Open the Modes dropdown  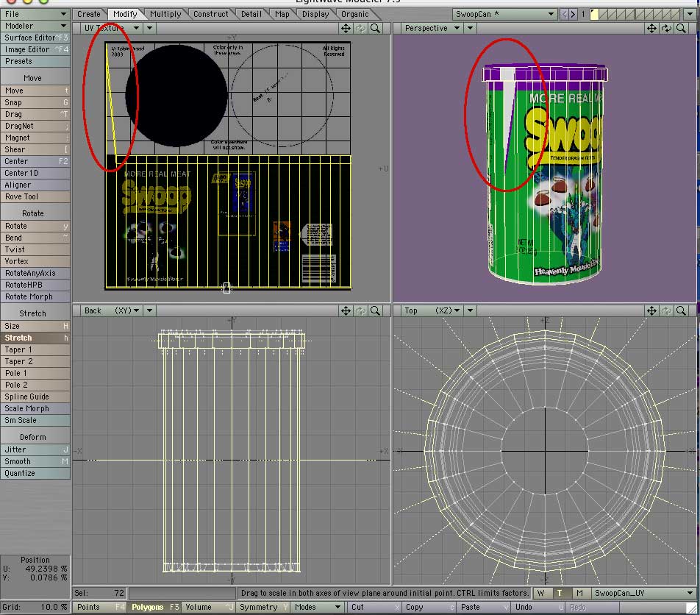(x=317, y=607)
